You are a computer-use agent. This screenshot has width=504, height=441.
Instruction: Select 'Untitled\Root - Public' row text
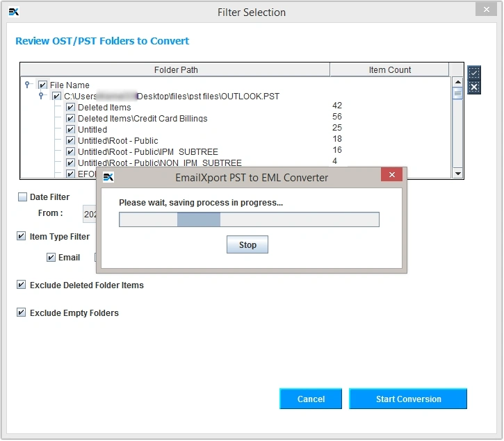118,141
